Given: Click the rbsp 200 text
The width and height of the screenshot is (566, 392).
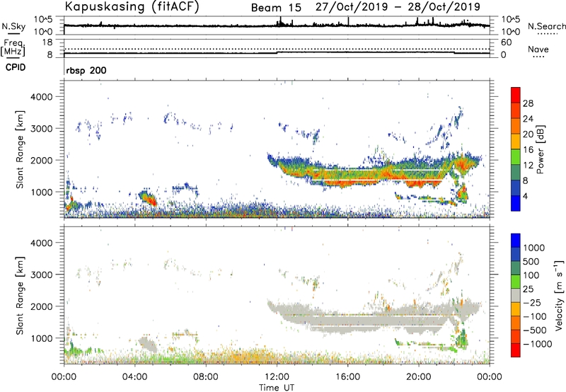Looking at the screenshot, I should (86, 70).
